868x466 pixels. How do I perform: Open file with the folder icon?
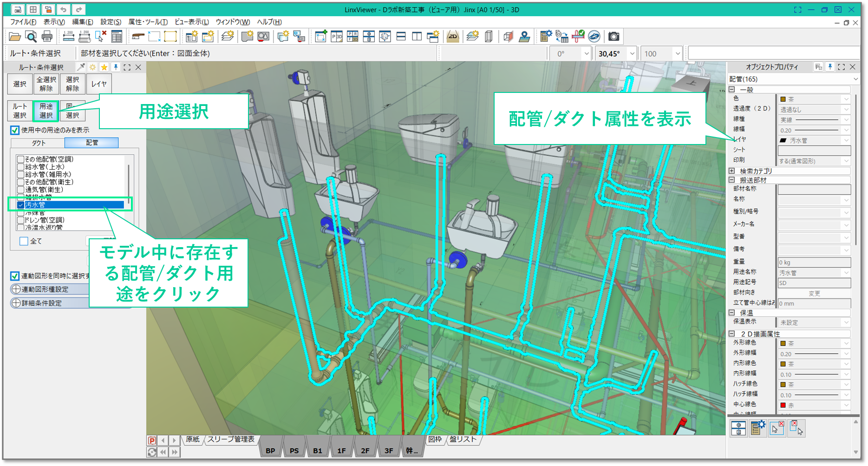[x=14, y=36]
